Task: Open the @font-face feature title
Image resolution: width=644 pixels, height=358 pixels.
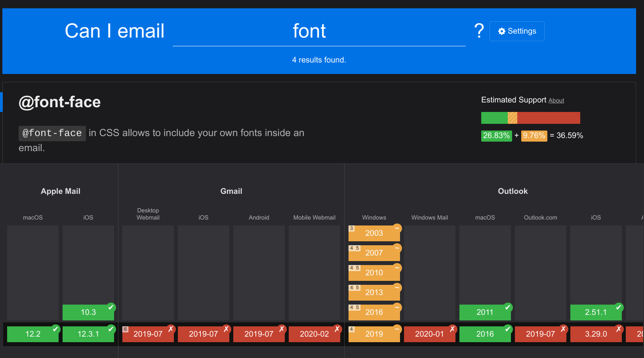Action: pos(60,102)
